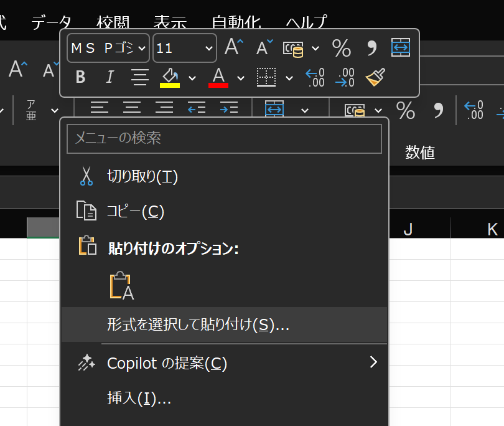Image resolution: width=504 pixels, height=426 pixels.
Task: Apply percent style from the mini toolbar
Action: point(341,48)
